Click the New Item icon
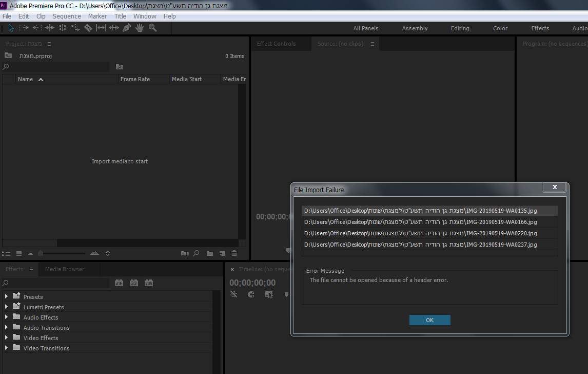The width and height of the screenshot is (588, 374). coord(222,253)
